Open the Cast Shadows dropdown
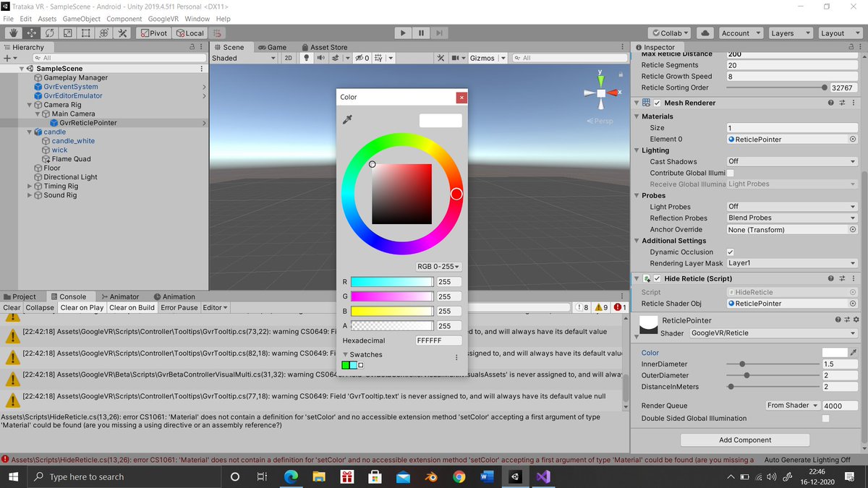This screenshot has width=868, height=488. [x=792, y=160]
